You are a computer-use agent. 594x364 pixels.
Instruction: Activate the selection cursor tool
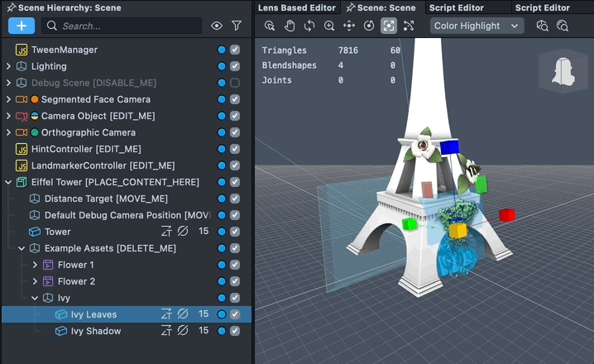coord(270,26)
